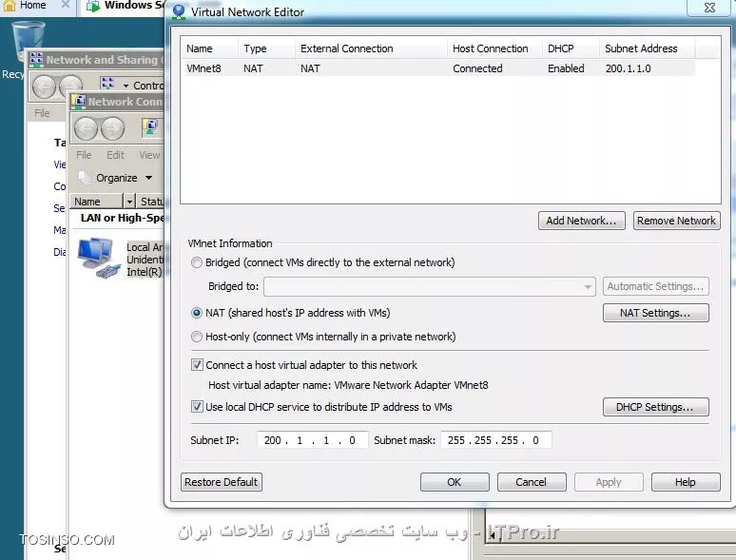Click Network Connections window title icon
This screenshot has width=736, height=560.
[78, 102]
